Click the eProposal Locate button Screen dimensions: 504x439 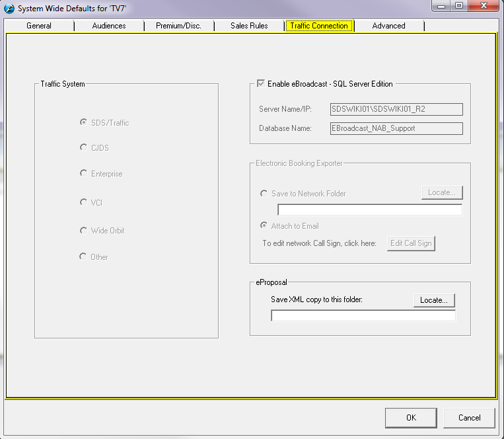pos(434,300)
